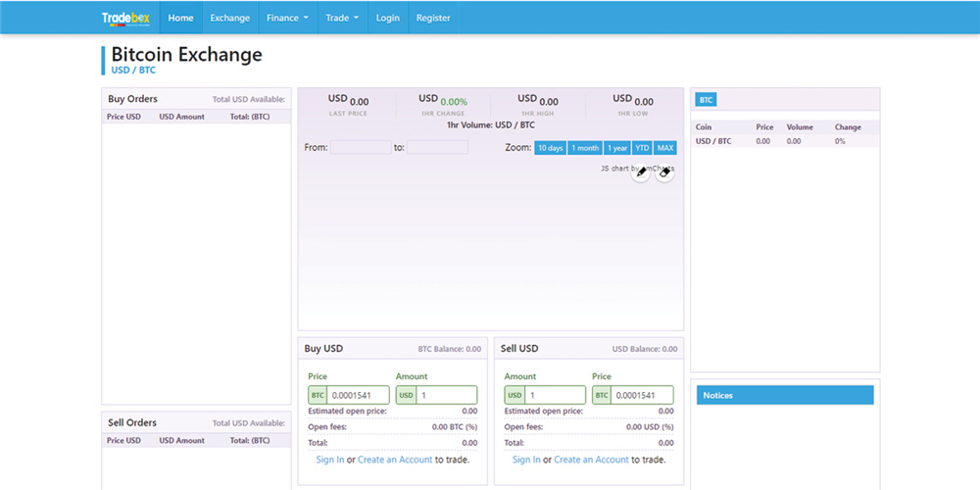Set chart zoom to 10 days
Viewport: 980px width, 490px height.
(550, 148)
